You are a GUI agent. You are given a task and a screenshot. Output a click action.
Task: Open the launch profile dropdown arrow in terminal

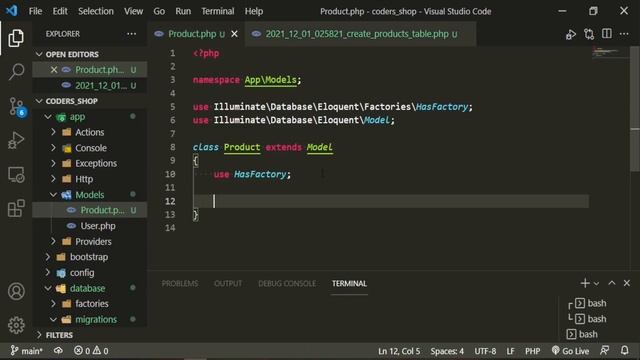(596, 283)
